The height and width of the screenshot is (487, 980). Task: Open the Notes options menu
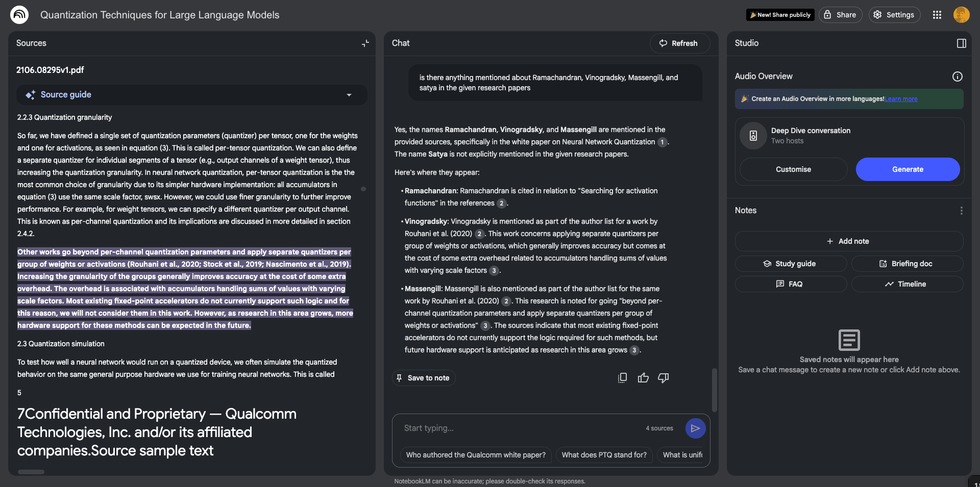coord(962,210)
